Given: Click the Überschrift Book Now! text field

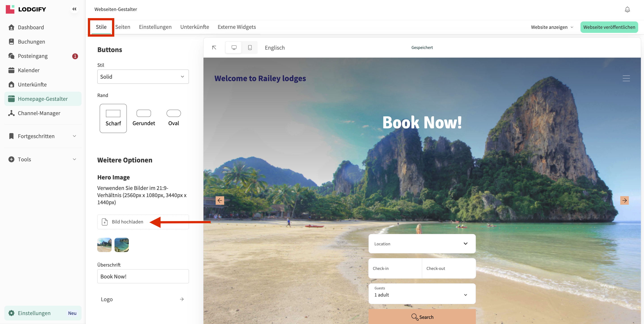Looking at the screenshot, I should pos(143,276).
